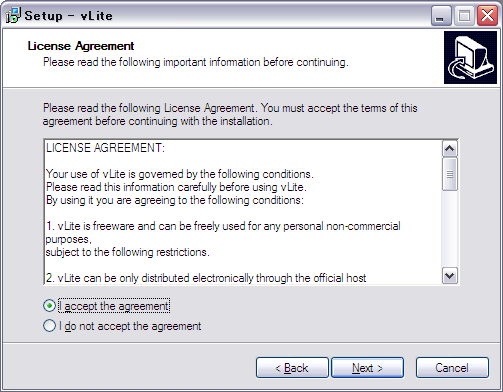Select "I do not accept the agreement" option
Viewport: 503px width, 392px height.
49,326
